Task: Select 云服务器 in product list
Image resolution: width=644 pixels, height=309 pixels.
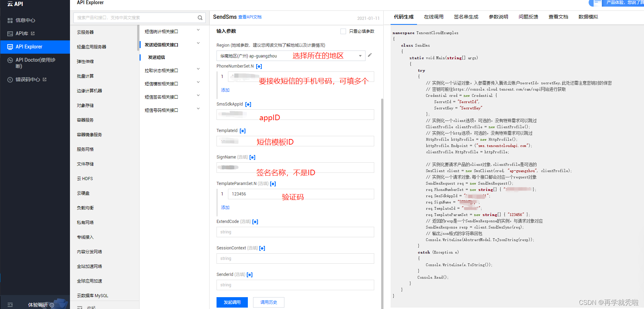Action: pos(85,32)
